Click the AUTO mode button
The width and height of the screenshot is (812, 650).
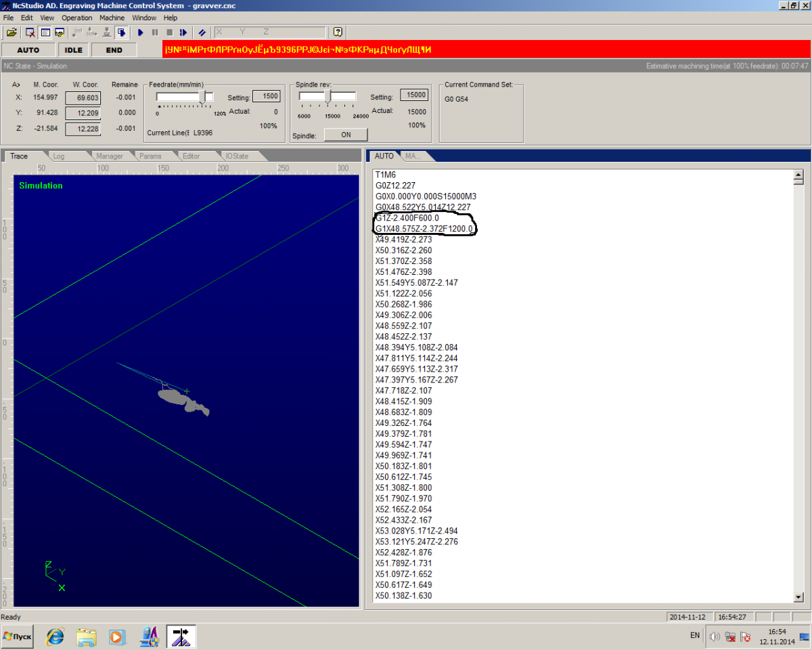(x=28, y=50)
